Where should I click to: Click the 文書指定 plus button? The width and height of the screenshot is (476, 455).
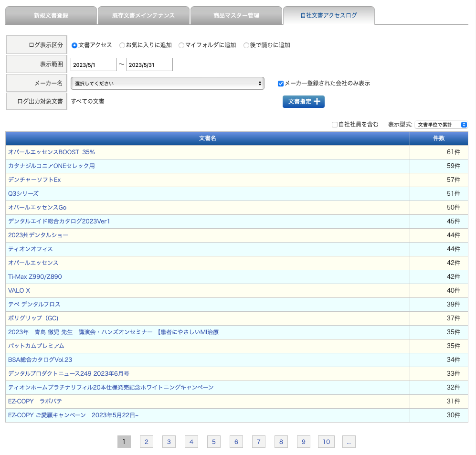click(304, 102)
